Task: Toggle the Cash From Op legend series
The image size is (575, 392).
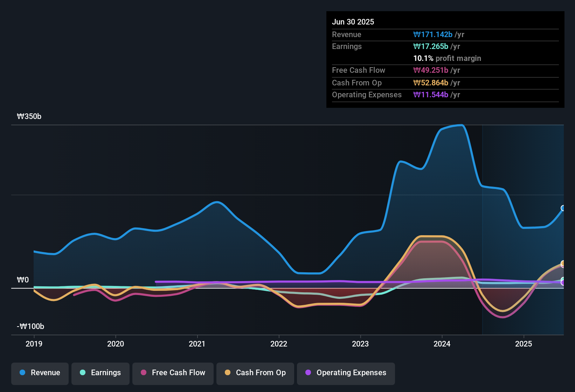Action: pyautogui.click(x=255, y=373)
